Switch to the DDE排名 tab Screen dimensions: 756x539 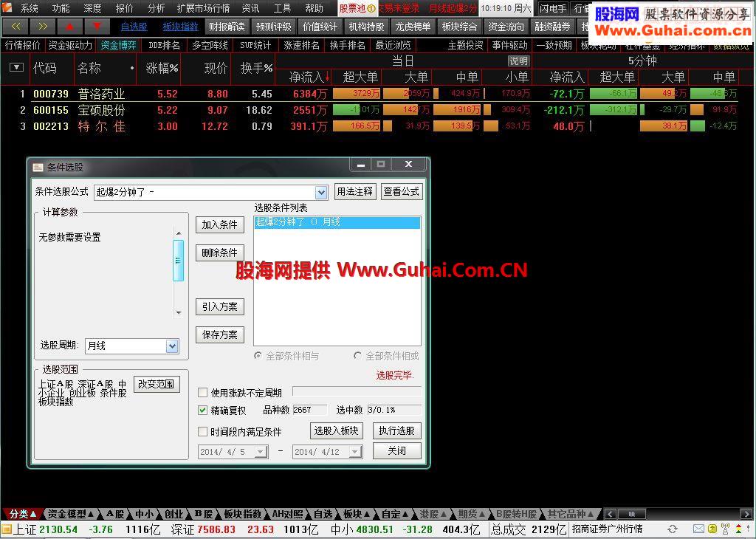click(x=164, y=45)
